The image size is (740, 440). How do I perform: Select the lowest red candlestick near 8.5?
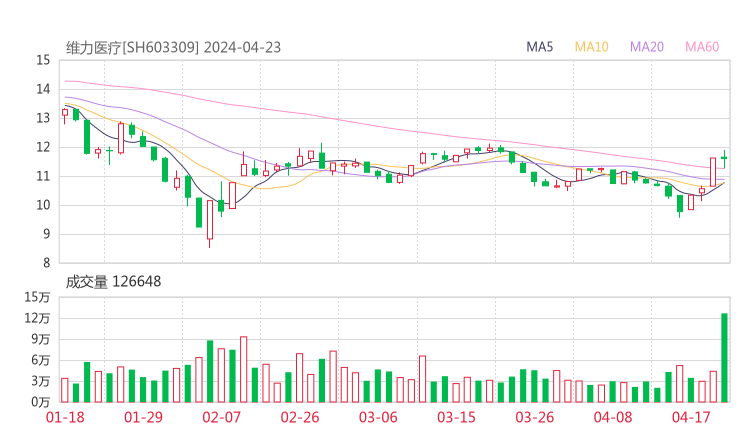(210, 222)
